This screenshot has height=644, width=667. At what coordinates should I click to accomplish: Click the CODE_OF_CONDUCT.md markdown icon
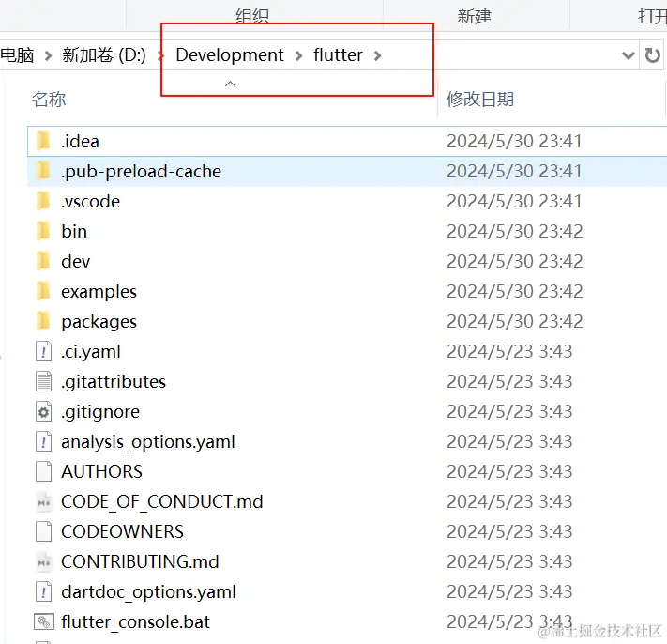click(x=43, y=501)
